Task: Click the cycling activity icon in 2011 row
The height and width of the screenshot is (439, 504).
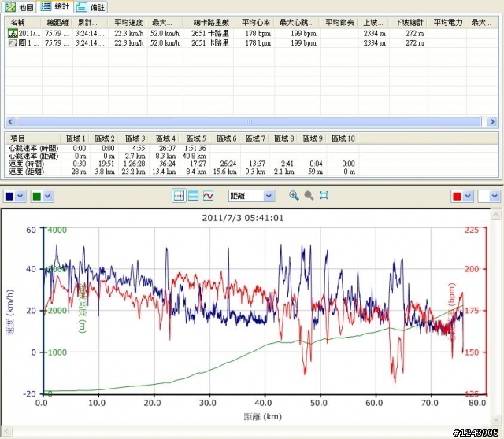Action: coord(13,33)
